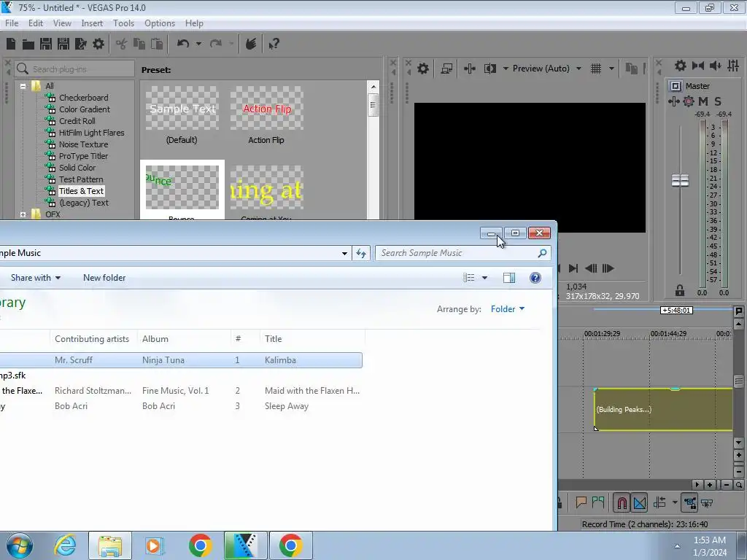Sort by Contributing artists column header
747x560 pixels.
tap(92, 338)
